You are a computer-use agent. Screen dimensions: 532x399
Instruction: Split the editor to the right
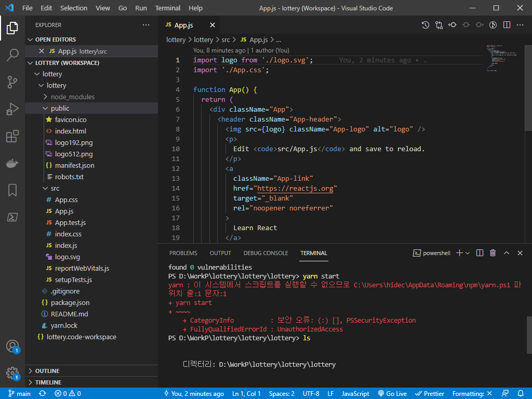point(507,25)
